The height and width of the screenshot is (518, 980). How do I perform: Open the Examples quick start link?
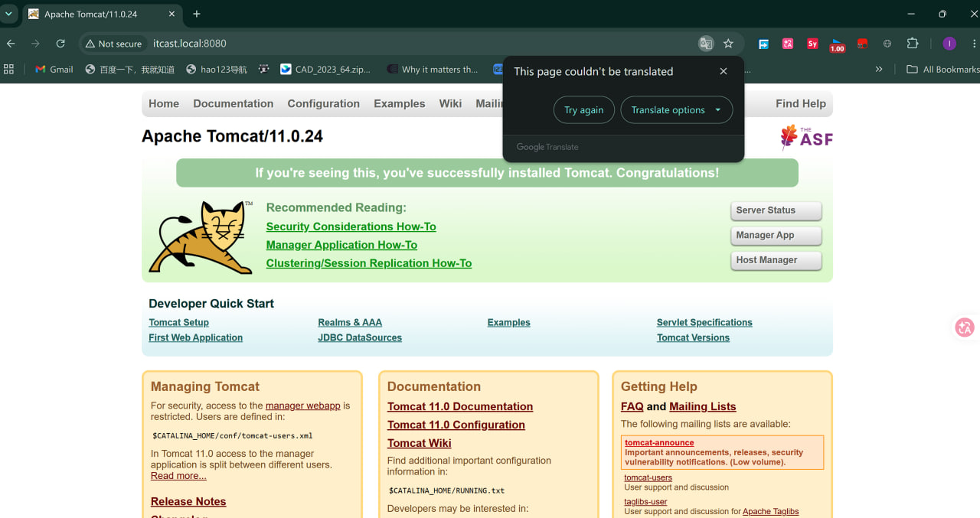(x=508, y=323)
